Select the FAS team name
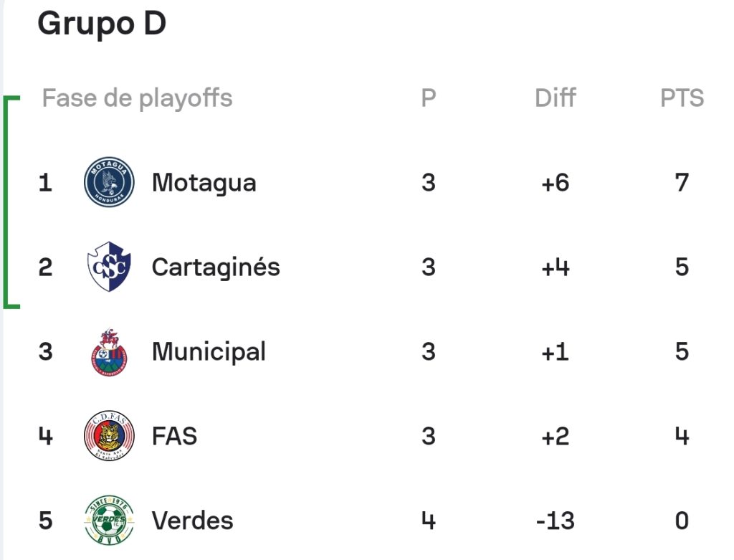This screenshot has width=734, height=560. [x=175, y=437]
